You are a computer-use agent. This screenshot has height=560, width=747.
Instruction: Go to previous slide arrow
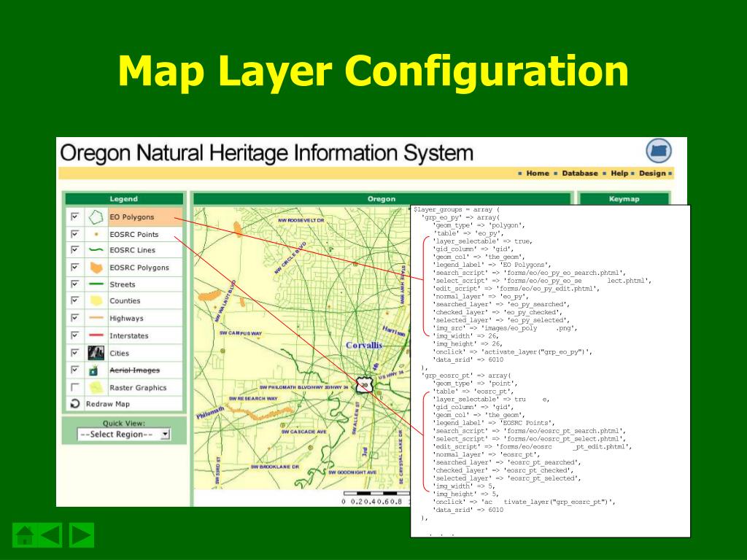pyautogui.click(x=50, y=534)
